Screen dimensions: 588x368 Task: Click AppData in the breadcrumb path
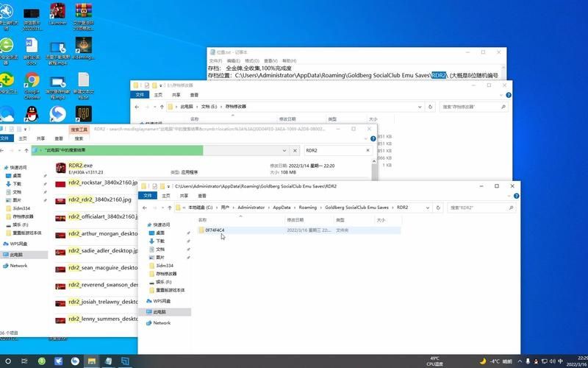coord(282,208)
